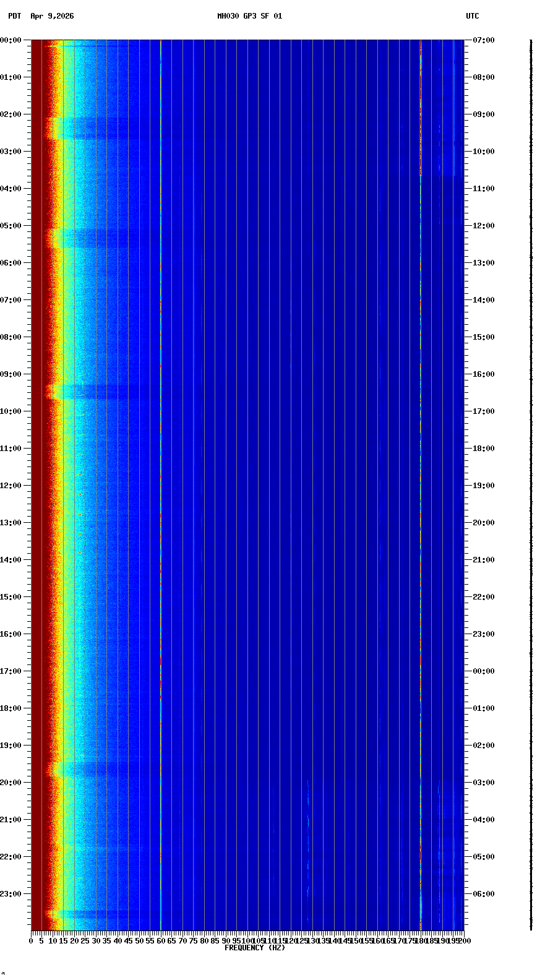The width and height of the screenshot is (558, 980).
Task: Select the title 'MH030 GP3 SF 01'
Action: pos(249,16)
